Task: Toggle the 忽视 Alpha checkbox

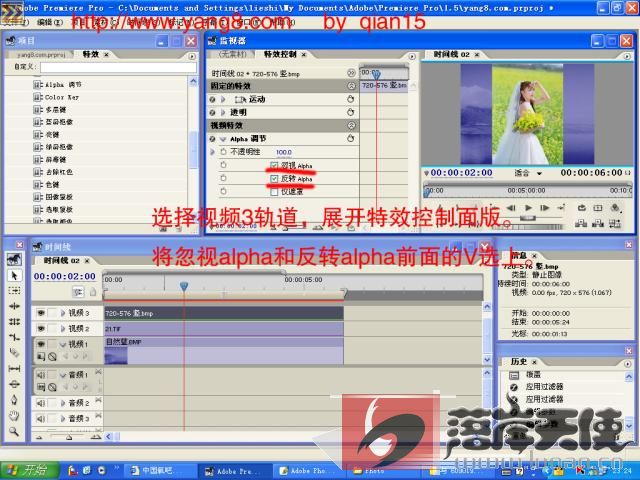Action: click(274, 165)
